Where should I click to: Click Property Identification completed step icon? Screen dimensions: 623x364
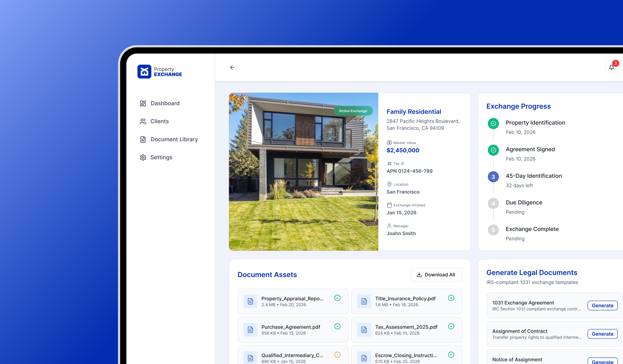493,124
